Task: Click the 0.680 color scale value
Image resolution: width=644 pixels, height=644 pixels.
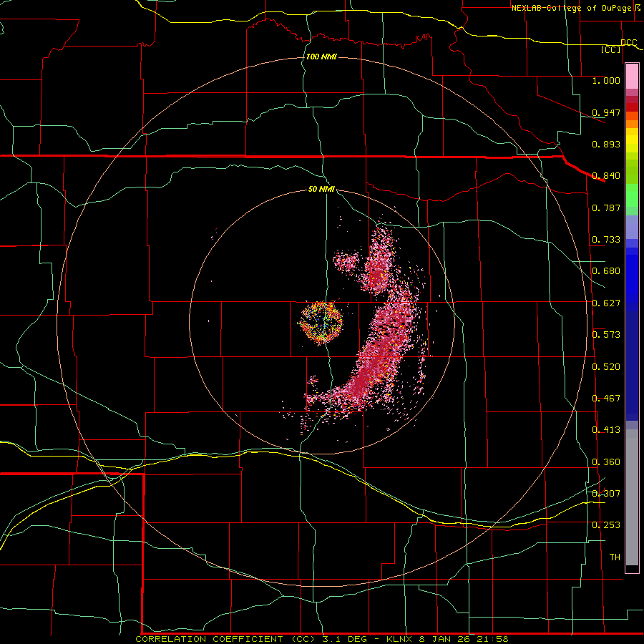Action: [606, 271]
